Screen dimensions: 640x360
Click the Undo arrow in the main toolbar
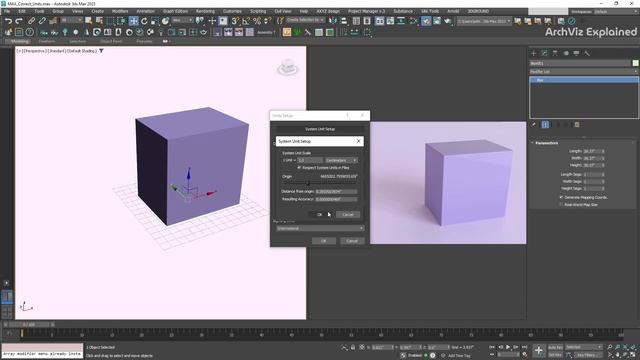[8, 21]
